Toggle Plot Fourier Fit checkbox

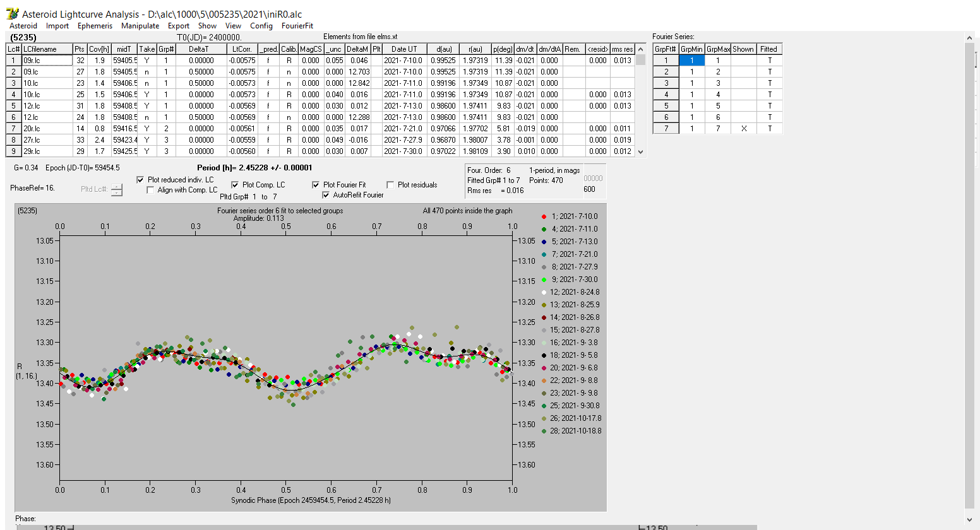click(316, 185)
